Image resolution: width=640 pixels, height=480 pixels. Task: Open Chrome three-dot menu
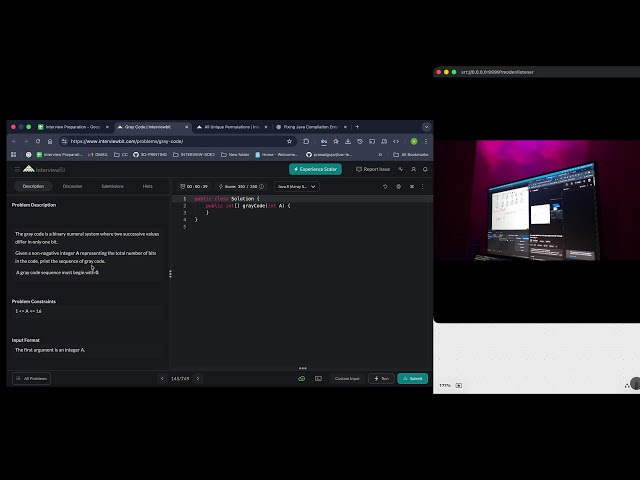(x=426, y=141)
